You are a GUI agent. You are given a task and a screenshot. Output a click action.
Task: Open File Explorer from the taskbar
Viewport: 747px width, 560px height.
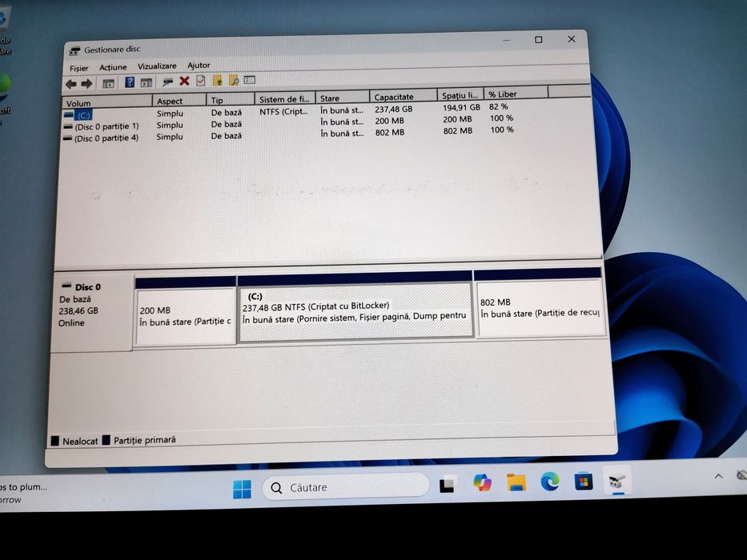516,482
